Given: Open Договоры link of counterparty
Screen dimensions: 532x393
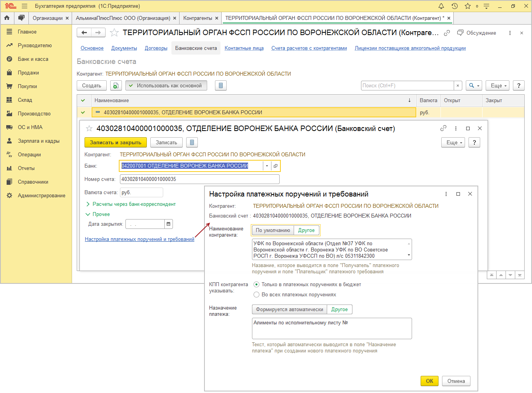Looking at the screenshot, I should point(156,48).
